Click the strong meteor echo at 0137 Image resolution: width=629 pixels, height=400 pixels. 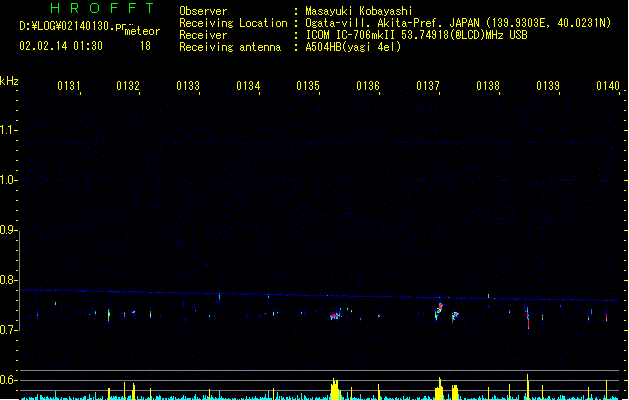click(x=439, y=311)
